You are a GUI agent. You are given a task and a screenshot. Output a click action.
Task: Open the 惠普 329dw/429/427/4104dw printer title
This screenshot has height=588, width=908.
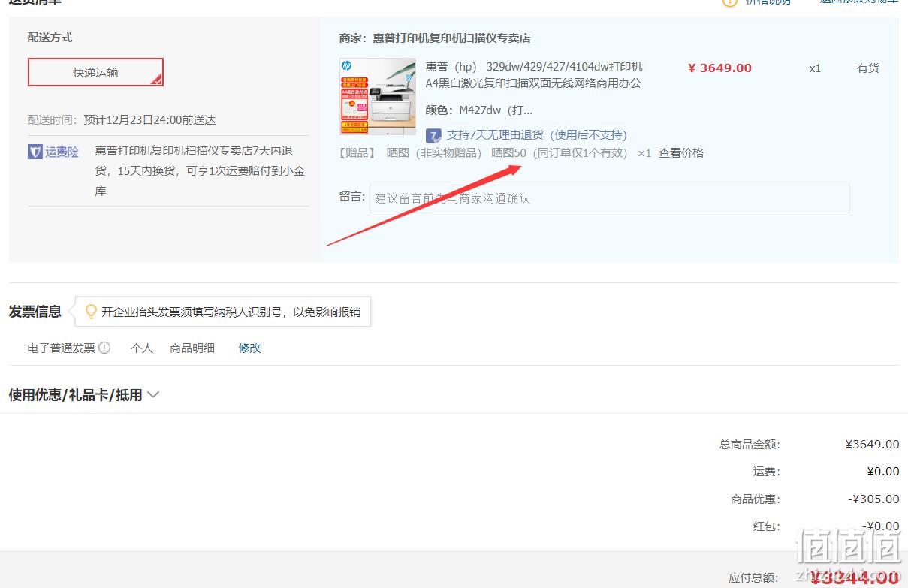(534, 75)
